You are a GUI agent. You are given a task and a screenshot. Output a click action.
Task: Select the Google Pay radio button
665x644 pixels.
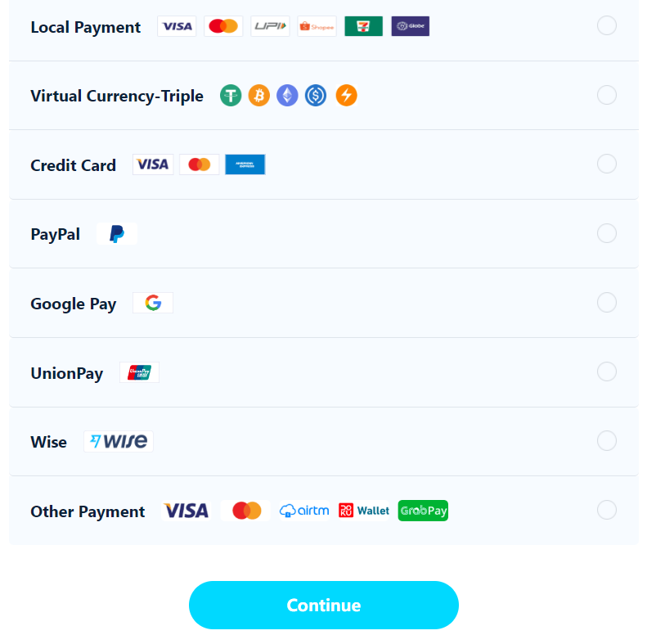pos(607,303)
